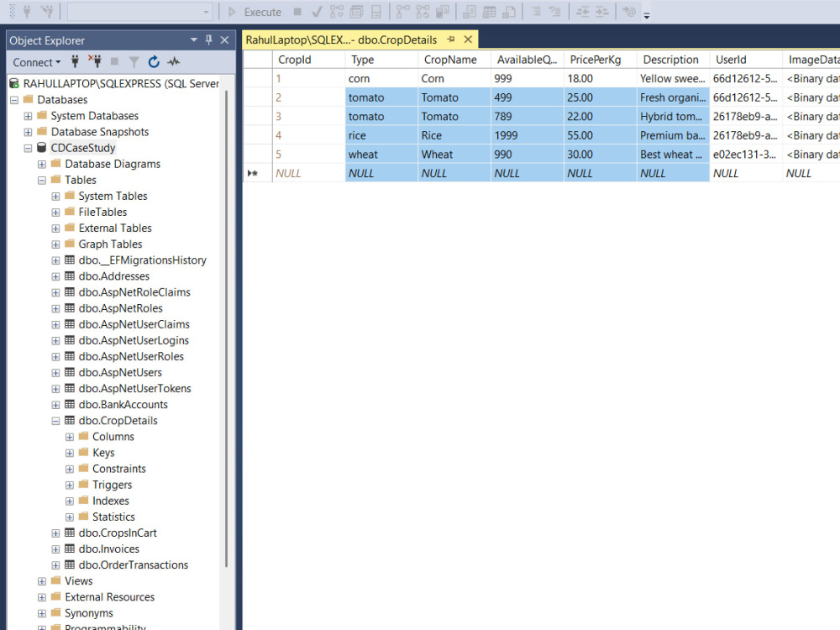
Task: Expand the Indexes folder
Action: pyautogui.click(x=70, y=501)
